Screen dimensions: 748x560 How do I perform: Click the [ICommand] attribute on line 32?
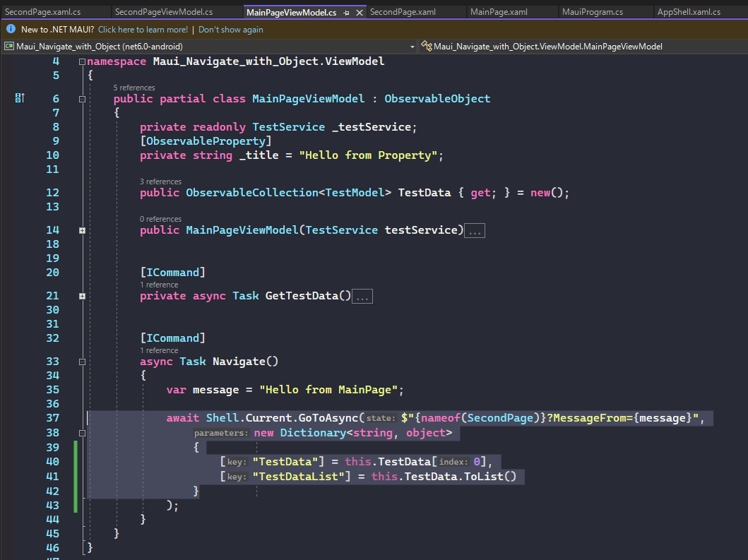click(172, 338)
